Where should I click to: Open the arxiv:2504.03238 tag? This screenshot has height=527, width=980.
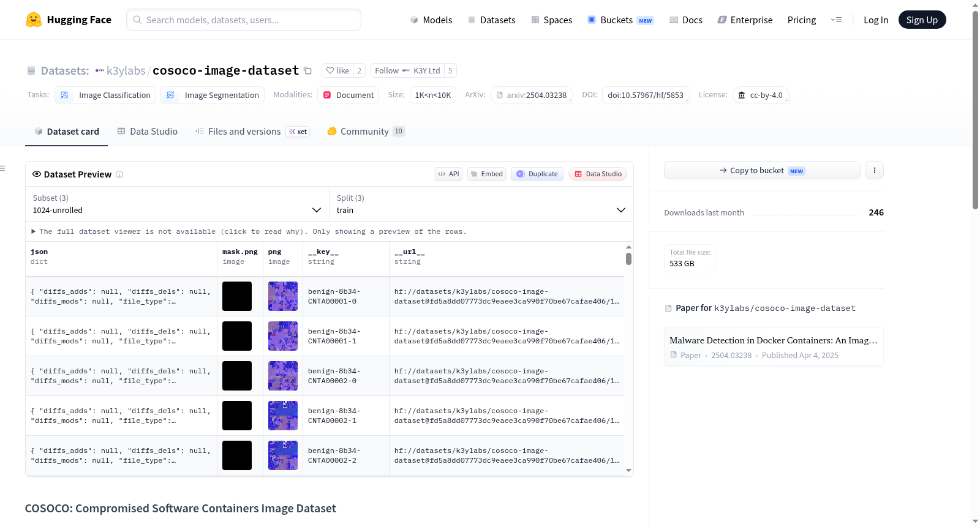[x=531, y=95]
